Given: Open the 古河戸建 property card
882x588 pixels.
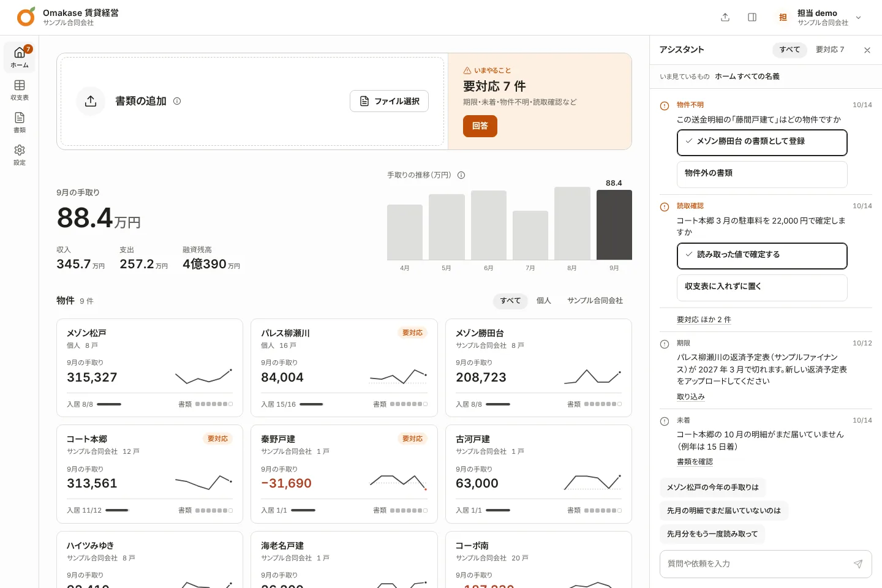Looking at the screenshot, I should click(x=538, y=474).
